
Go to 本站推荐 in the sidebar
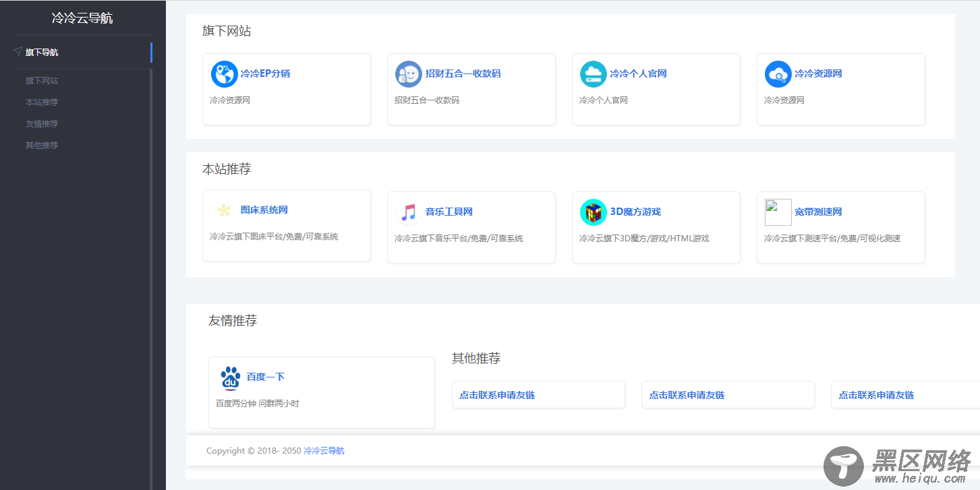(x=42, y=102)
